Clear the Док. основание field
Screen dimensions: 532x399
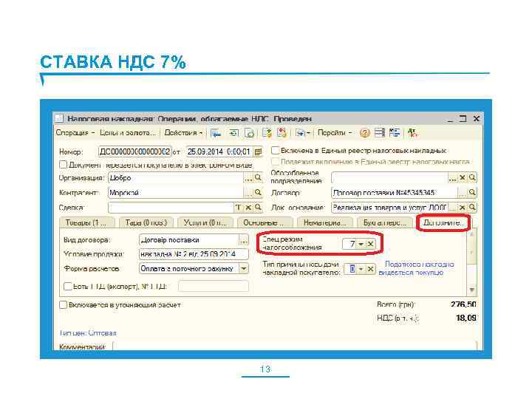click(x=462, y=207)
